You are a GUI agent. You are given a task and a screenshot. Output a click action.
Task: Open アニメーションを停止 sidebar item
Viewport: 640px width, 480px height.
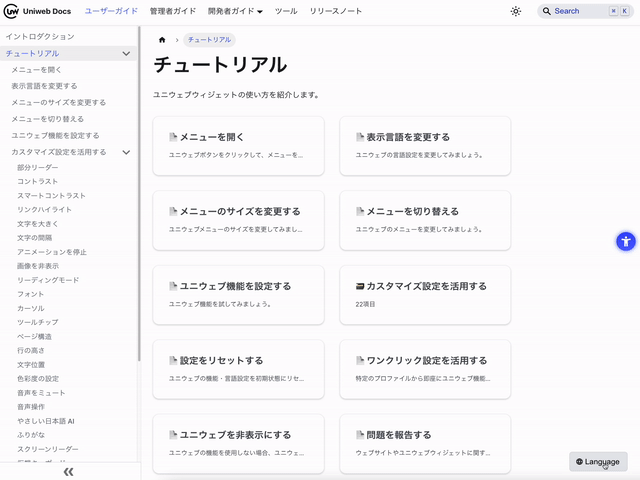tap(51, 252)
